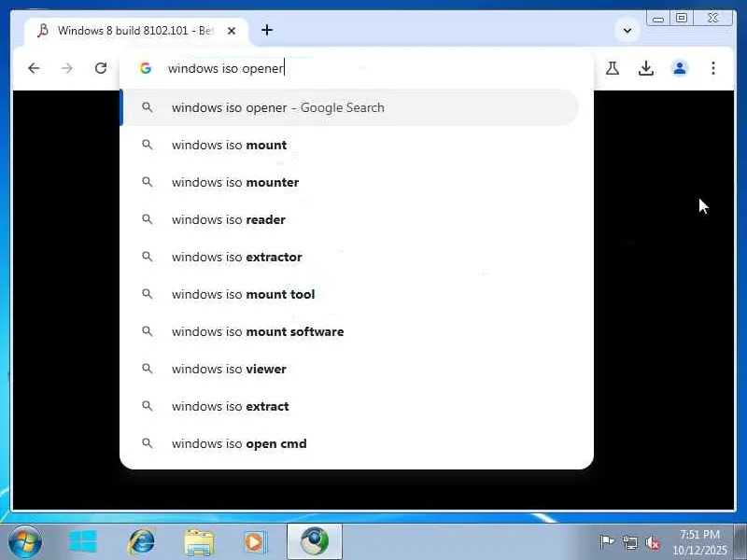The image size is (747, 560).
Task: Open the profile avatar menu
Action: tap(680, 68)
